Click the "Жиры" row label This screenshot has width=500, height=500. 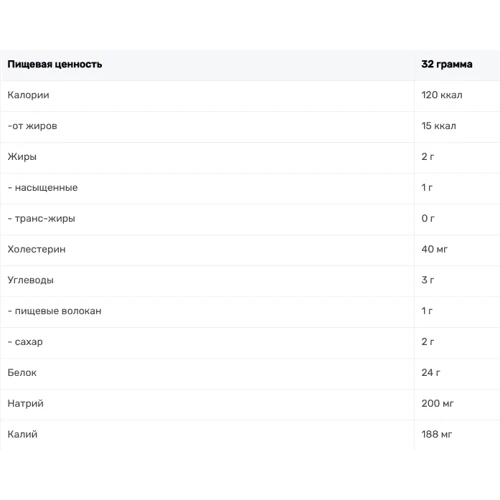coord(22,157)
